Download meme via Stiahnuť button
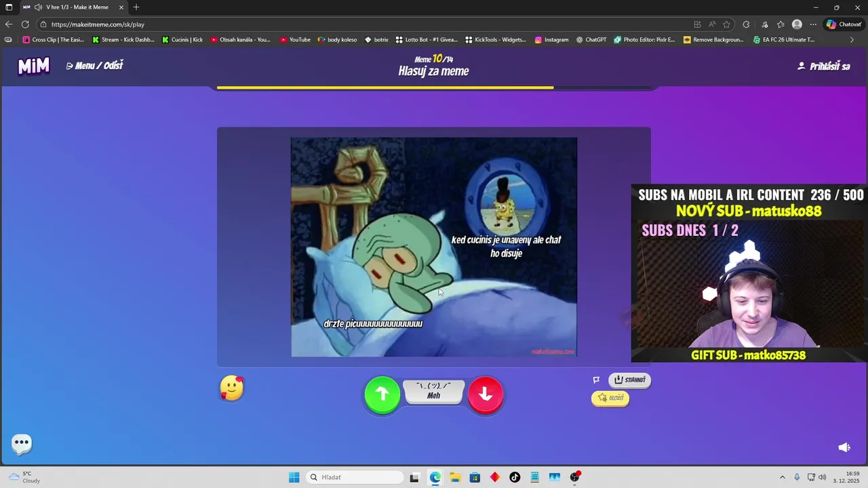The width and height of the screenshot is (868, 488). pyautogui.click(x=629, y=380)
